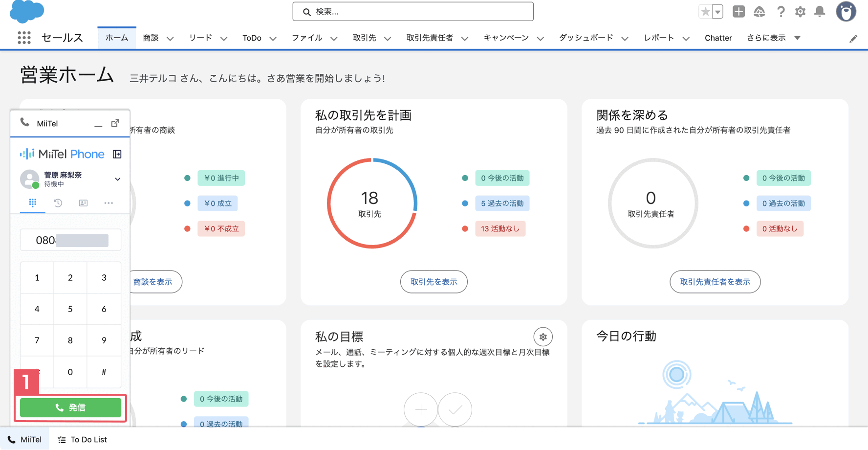The width and height of the screenshot is (868, 450).
Task: Click the favorites star icon
Action: pyautogui.click(x=705, y=11)
